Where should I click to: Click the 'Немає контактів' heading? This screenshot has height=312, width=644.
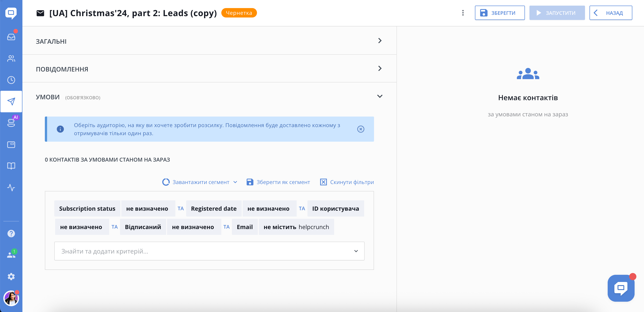[x=528, y=98]
